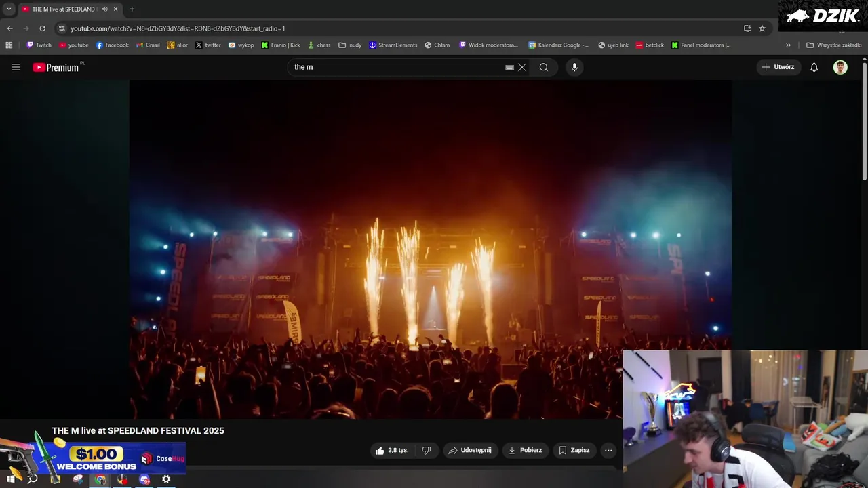Open the YouTube hamburger guide menu
Screen dimensions: 868x488
16,67
